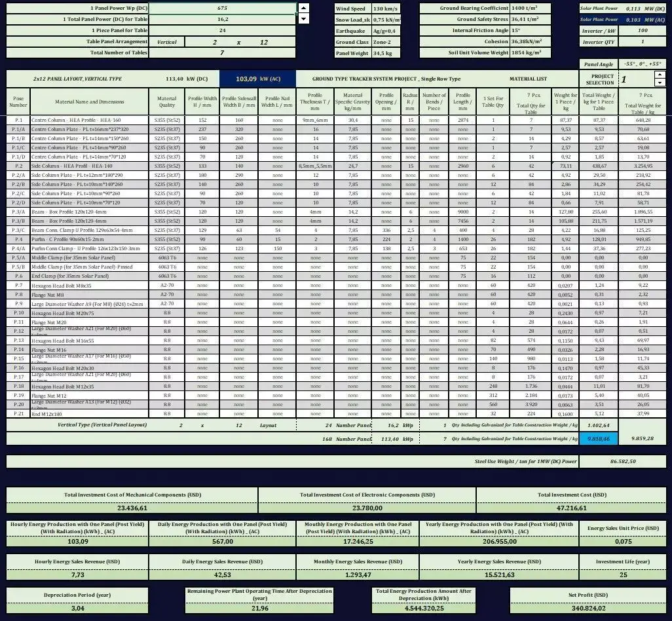Select Soil Unit Volume Weight value 1854 kg/m³
The image size is (672, 621).
coord(530,52)
